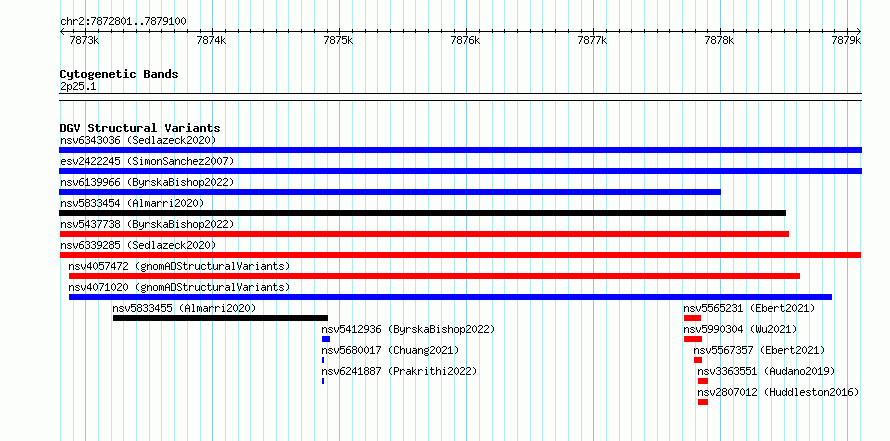Open the nsv6339285 (Sedlazeck2020) label
Viewport: 890px width, 441px height.
(138, 245)
